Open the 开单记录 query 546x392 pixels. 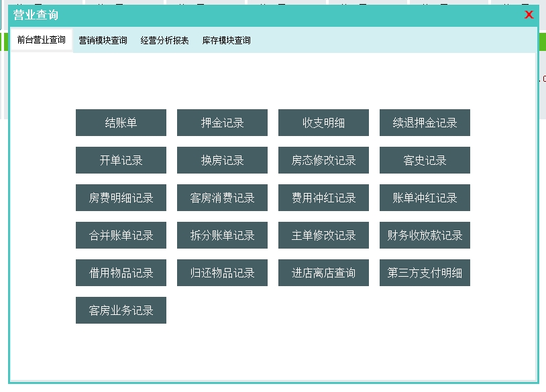(x=121, y=160)
